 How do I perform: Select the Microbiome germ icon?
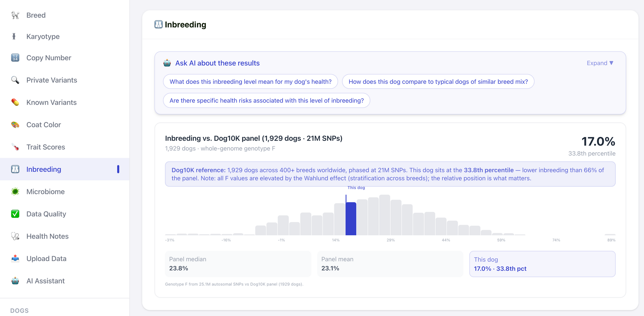pyautogui.click(x=15, y=192)
